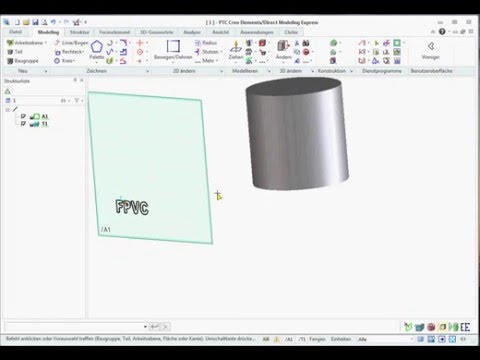
Task: Select the Stutzen trim tool
Action: [207, 52]
